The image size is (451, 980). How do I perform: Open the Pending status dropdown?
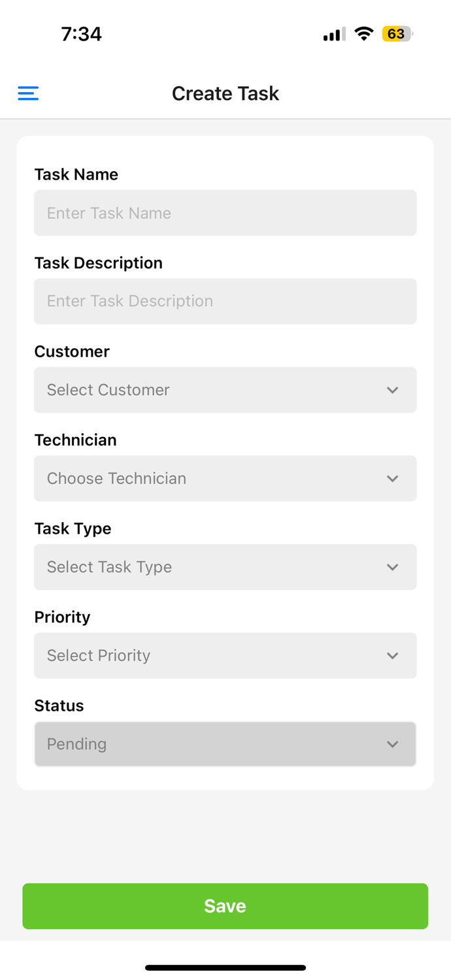tap(209, 744)
